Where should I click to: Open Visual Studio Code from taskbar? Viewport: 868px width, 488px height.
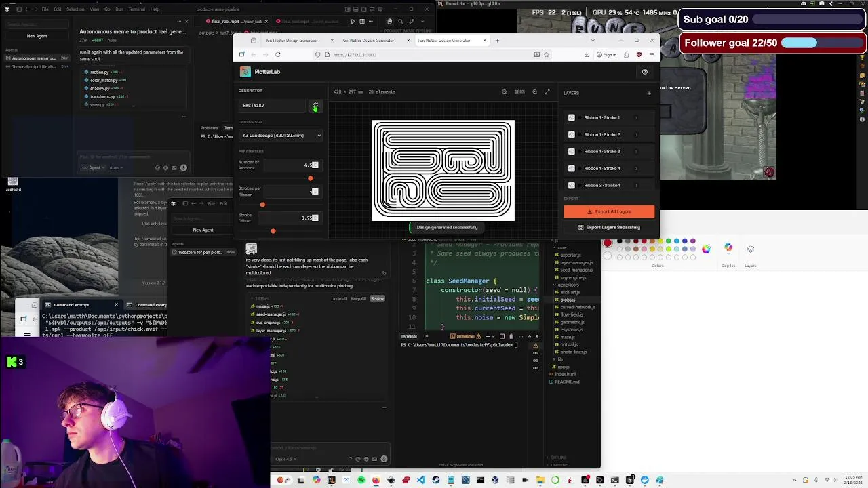pos(420,480)
